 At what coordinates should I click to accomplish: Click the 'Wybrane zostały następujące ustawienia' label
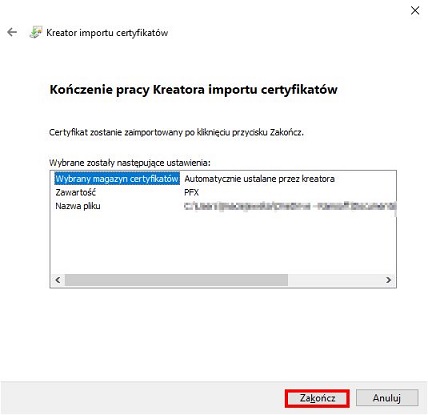pyautogui.click(x=130, y=163)
